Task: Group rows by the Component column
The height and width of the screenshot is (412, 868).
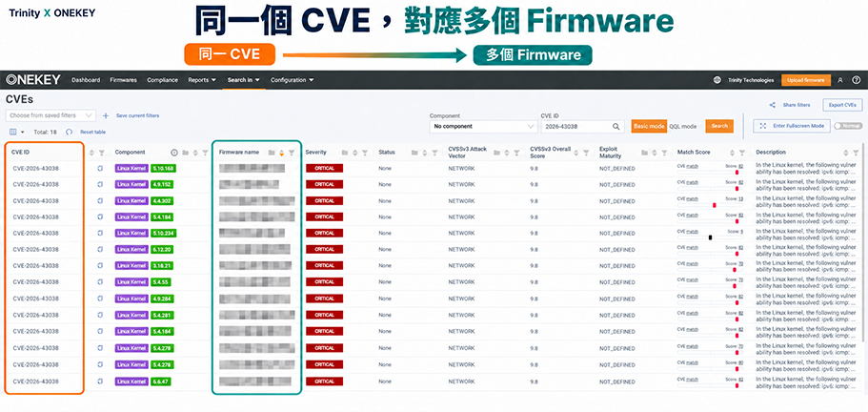Action: coord(186,153)
